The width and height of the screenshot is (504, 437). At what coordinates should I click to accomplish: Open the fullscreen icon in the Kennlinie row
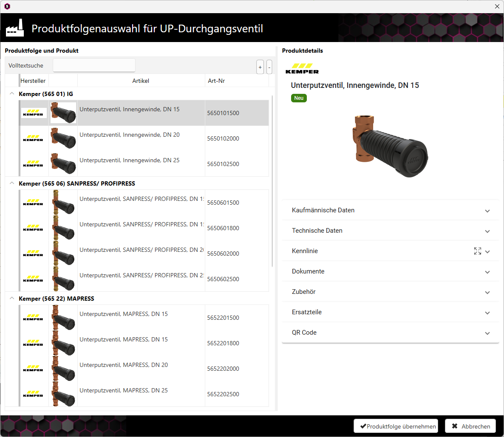click(x=477, y=251)
